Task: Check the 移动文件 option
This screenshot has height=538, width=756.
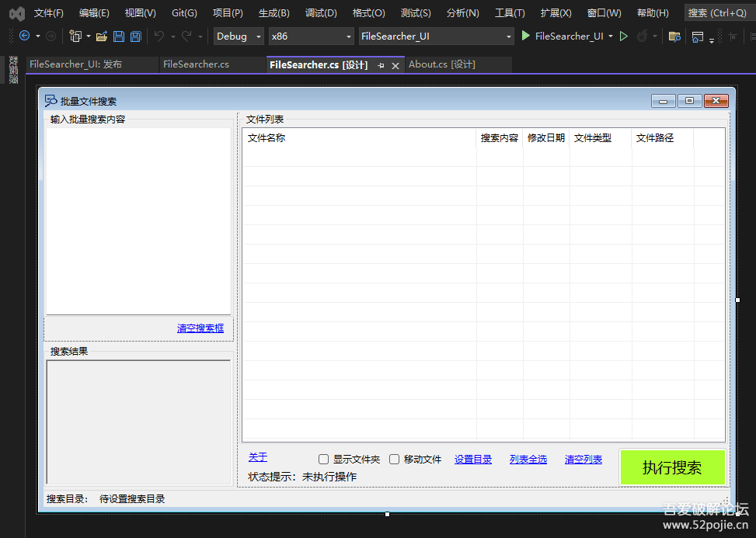Action: click(395, 459)
